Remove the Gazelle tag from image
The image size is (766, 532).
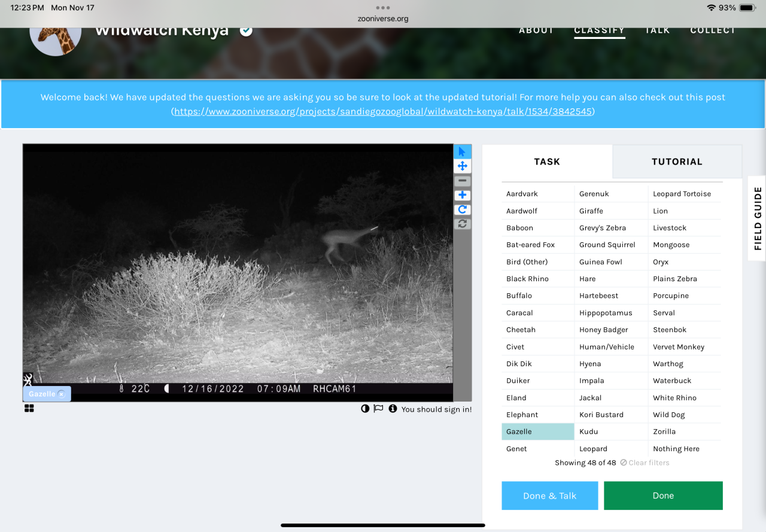pos(61,394)
